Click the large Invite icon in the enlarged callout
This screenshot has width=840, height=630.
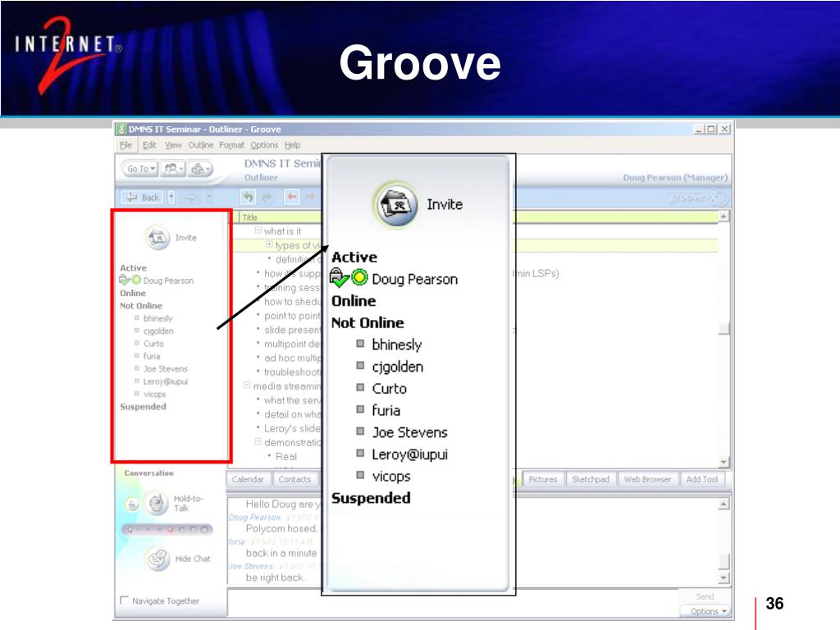pyautogui.click(x=396, y=204)
